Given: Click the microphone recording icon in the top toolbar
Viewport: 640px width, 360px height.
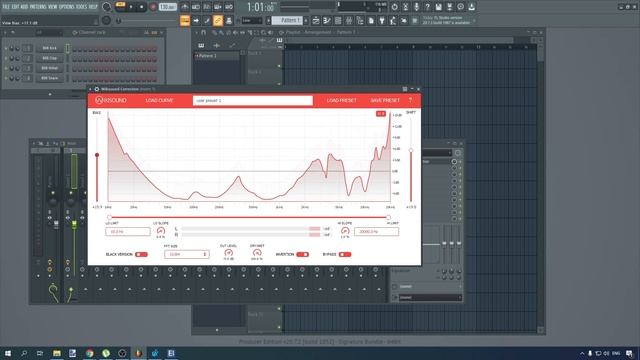Looking at the screenshot, I should [416, 7].
